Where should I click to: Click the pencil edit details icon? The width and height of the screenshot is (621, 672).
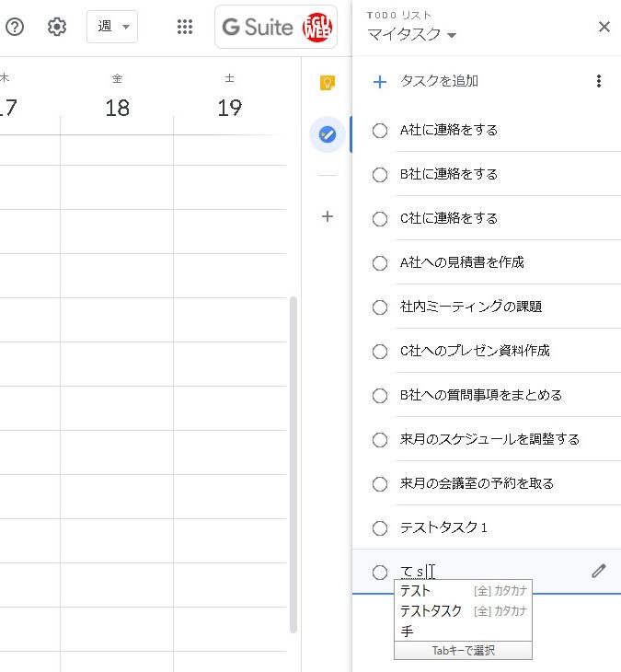tap(599, 571)
